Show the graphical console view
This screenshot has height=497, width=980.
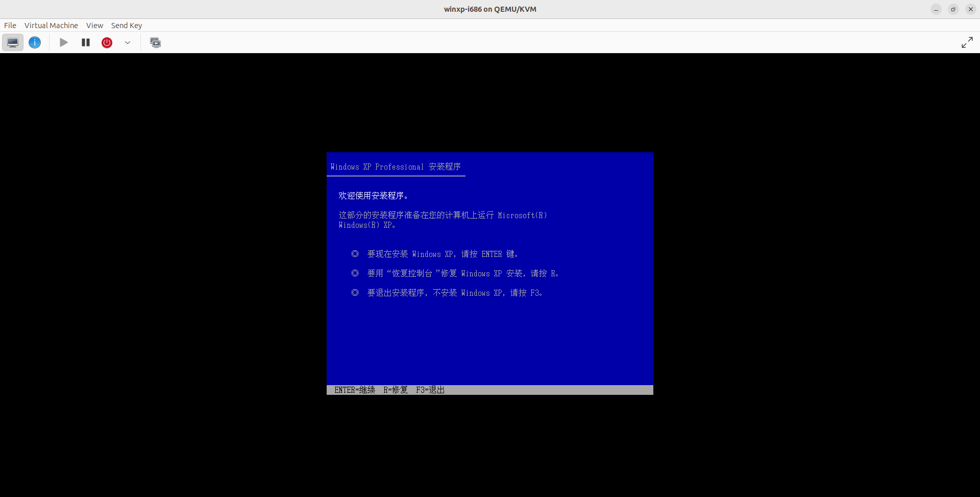tap(13, 42)
